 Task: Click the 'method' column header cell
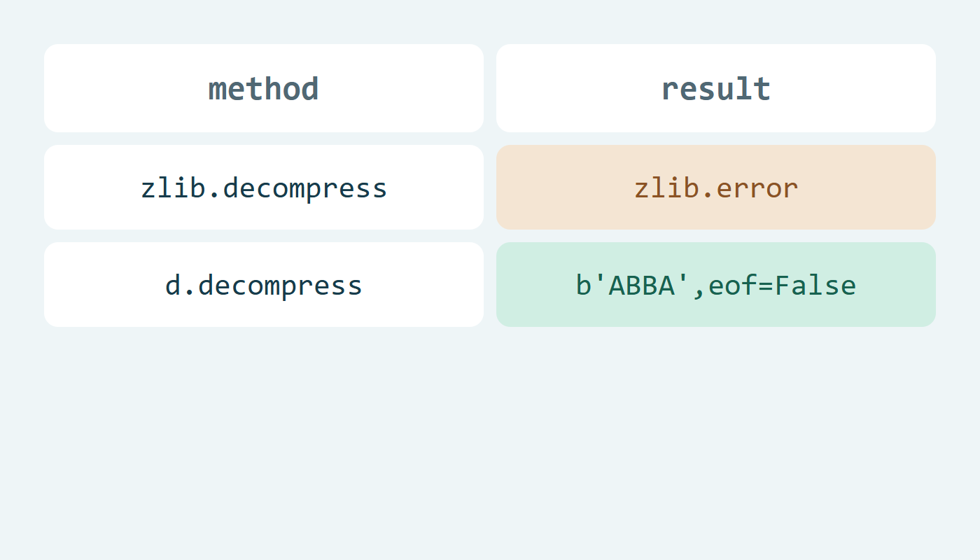coord(264,88)
